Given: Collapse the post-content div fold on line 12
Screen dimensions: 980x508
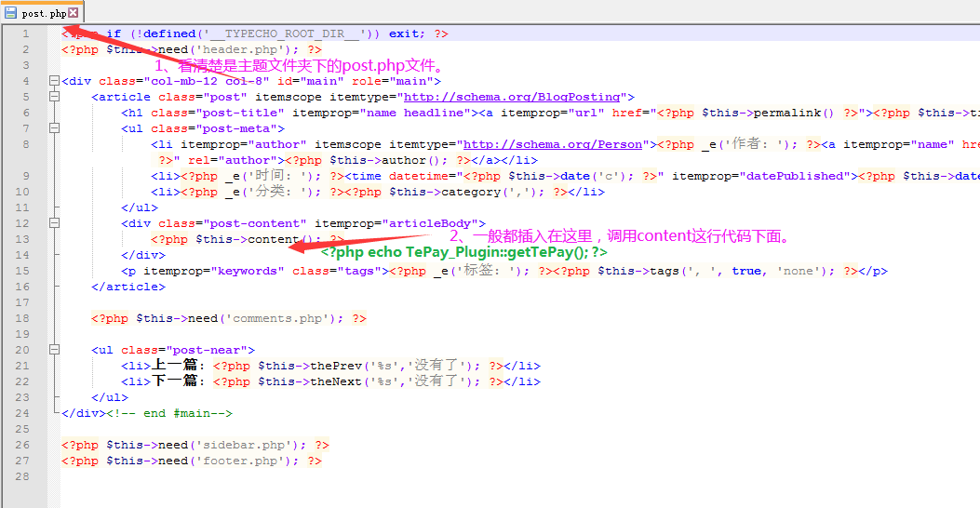Looking at the screenshot, I should coord(54,223).
